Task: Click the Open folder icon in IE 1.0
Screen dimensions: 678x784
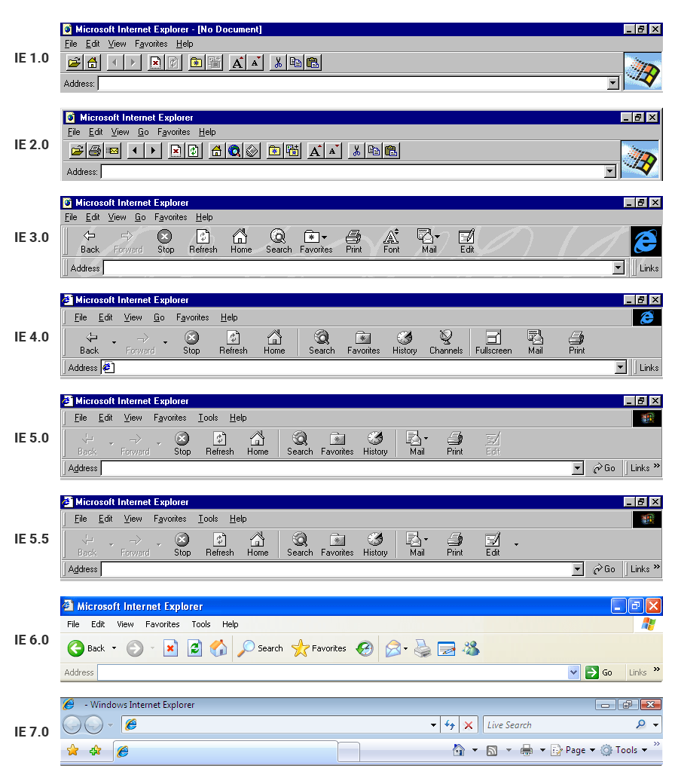Action: 74,63
